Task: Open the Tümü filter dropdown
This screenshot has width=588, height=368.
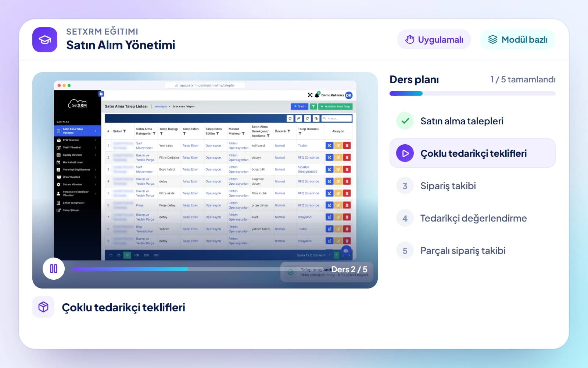Action: pyautogui.click(x=300, y=106)
